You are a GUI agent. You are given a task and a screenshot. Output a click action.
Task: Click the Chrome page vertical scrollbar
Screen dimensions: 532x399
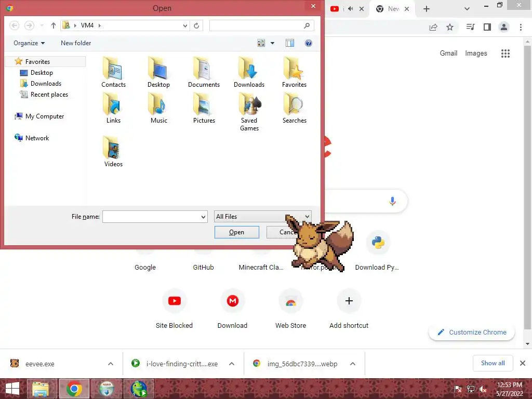(x=527, y=187)
